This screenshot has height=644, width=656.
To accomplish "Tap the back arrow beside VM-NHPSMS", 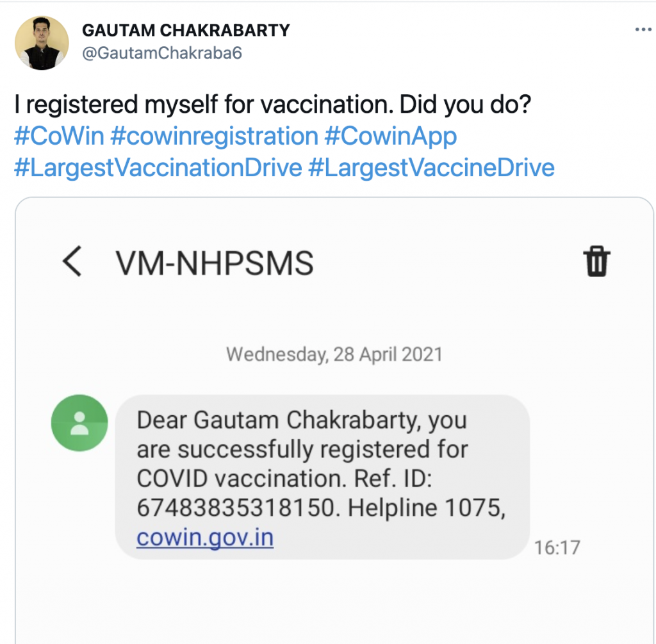I will coord(72,262).
